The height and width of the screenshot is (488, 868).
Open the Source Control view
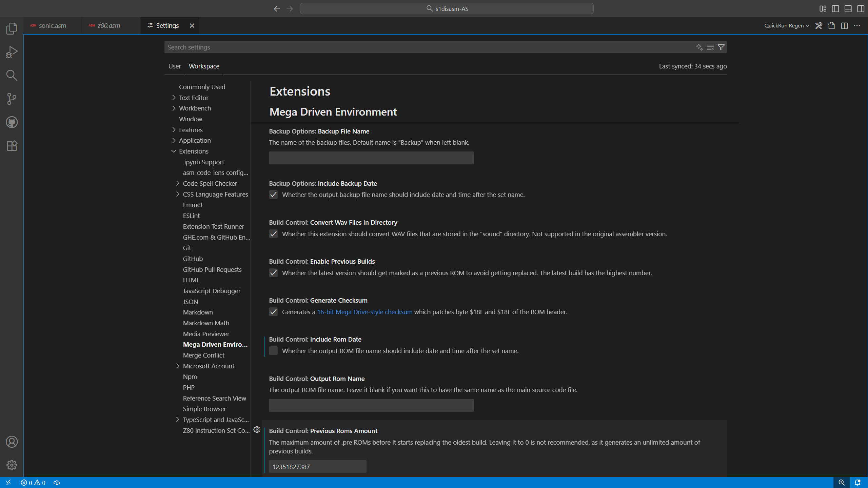coord(12,99)
